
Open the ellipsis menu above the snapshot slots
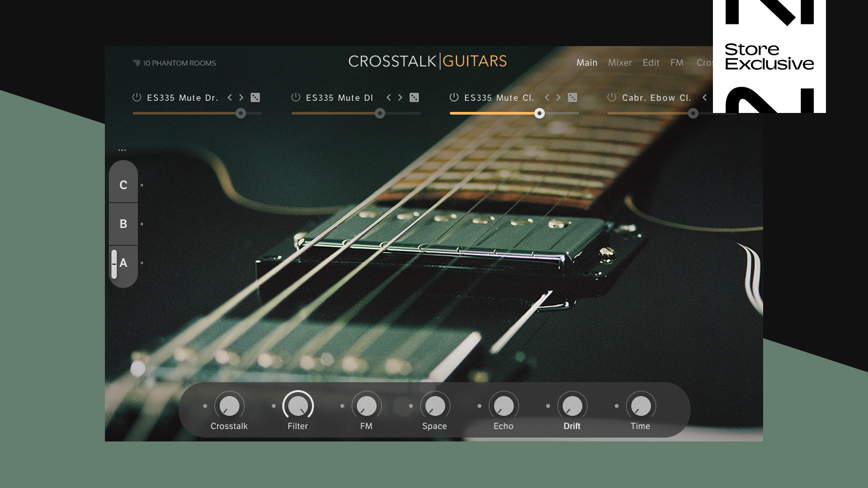click(x=121, y=149)
